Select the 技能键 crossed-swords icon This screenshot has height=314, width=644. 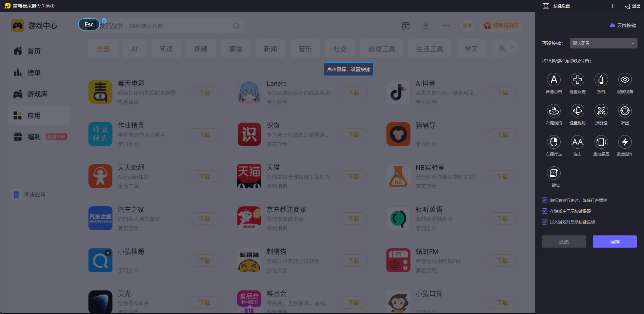601,111
